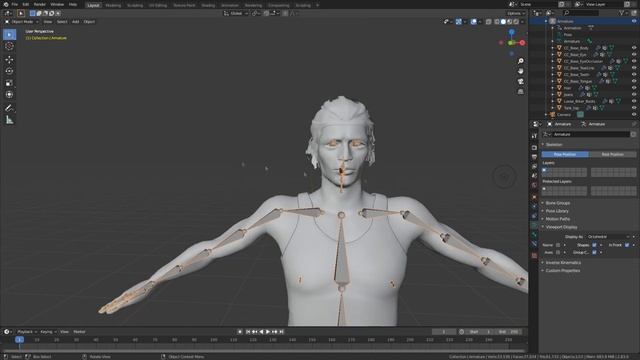Viewport: 640px width, 360px height.
Task: Enable the Axes checkbox
Action: click(558, 253)
